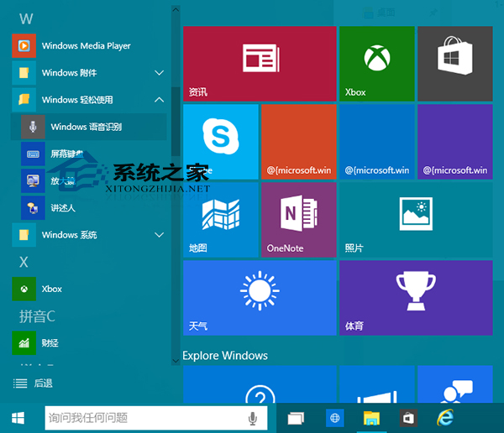
Task: Open Task View on the taskbar
Action: [296, 418]
